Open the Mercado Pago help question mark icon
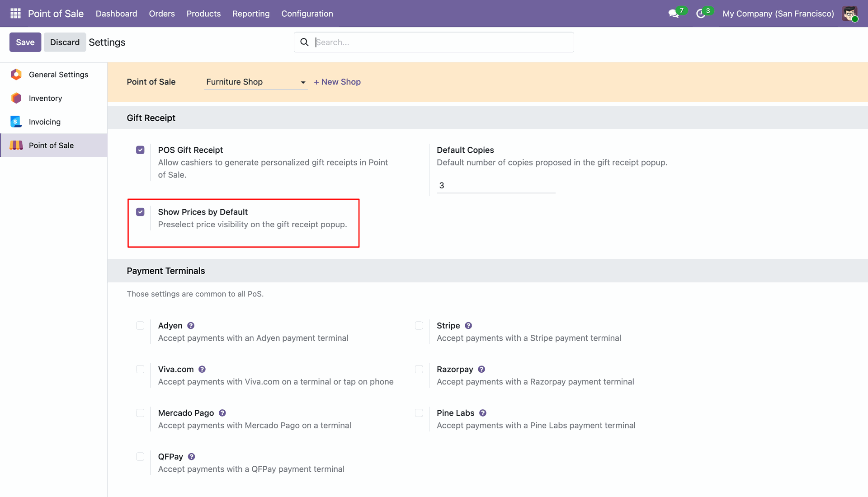868x497 pixels. click(222, 413)
